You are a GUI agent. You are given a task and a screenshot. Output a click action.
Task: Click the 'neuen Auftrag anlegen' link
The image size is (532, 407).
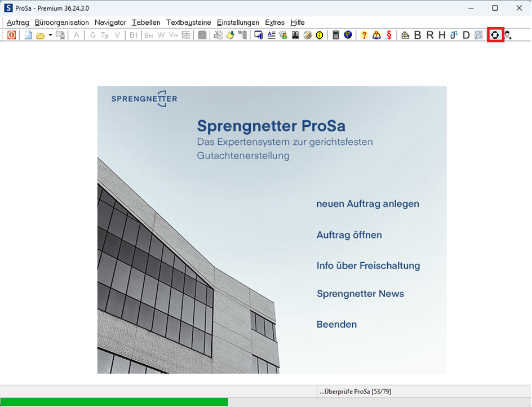pyautogui.click(x=368, y=203)
